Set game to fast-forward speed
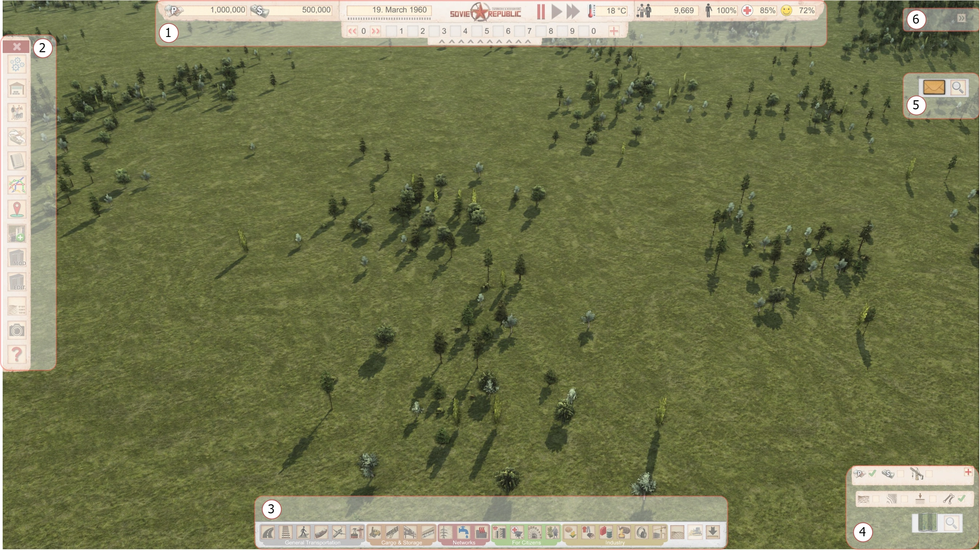This screenshot has height=550, width=980. pyautogui.click(x=573, y=11)
